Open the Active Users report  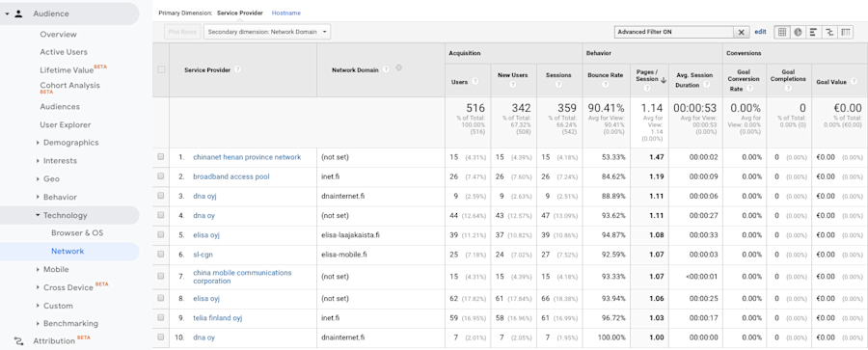(64, 52)
